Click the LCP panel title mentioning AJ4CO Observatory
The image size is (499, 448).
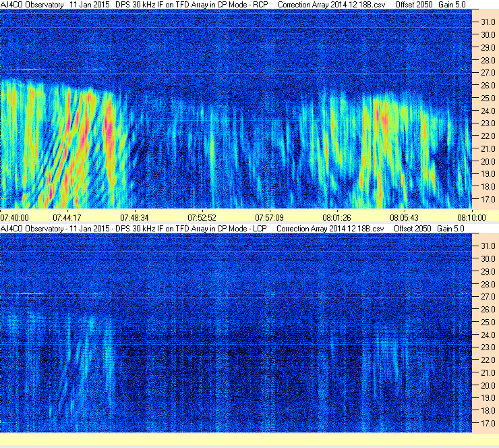[134, 229]
